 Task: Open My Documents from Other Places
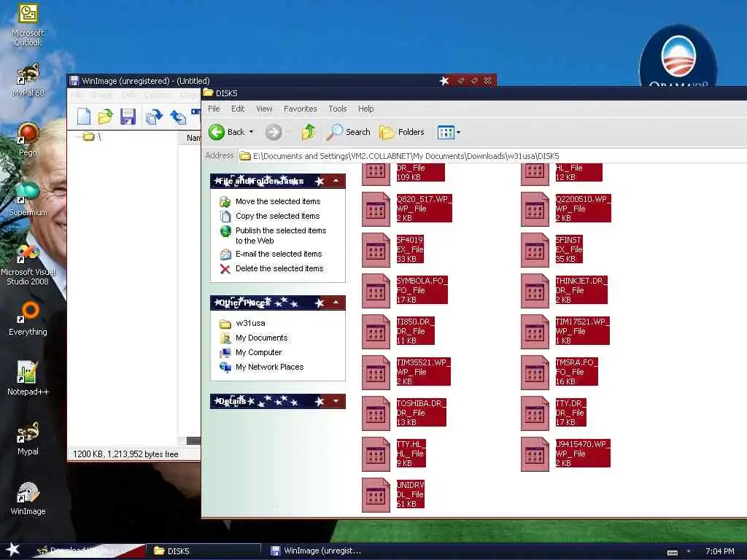coord(262,338)
